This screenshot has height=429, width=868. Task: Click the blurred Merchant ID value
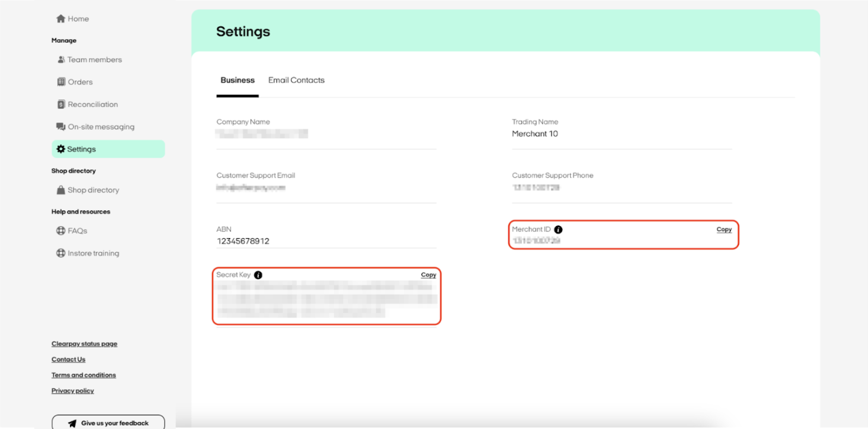point(536,240)
